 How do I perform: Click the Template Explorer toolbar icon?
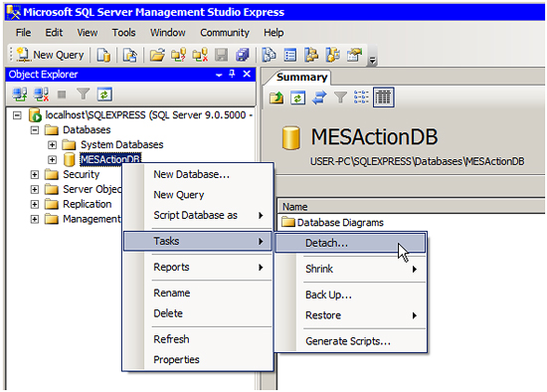coord(333,55)
